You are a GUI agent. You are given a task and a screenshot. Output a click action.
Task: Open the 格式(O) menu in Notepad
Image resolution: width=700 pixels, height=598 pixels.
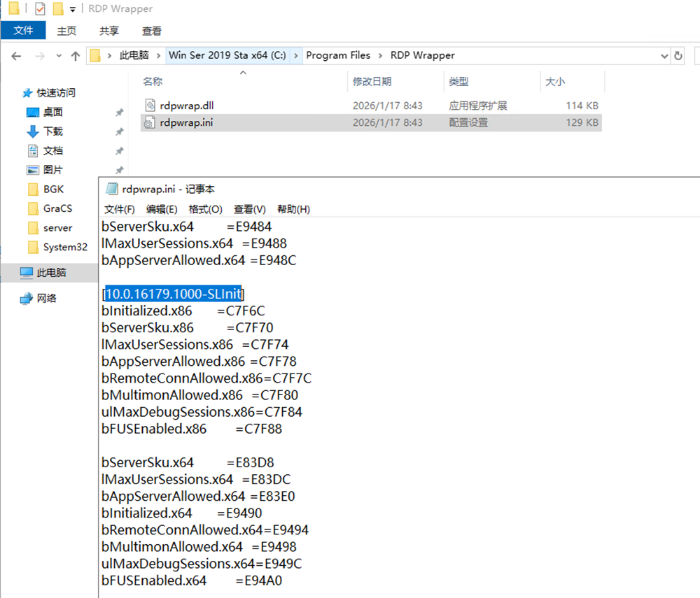click(205, 209)
